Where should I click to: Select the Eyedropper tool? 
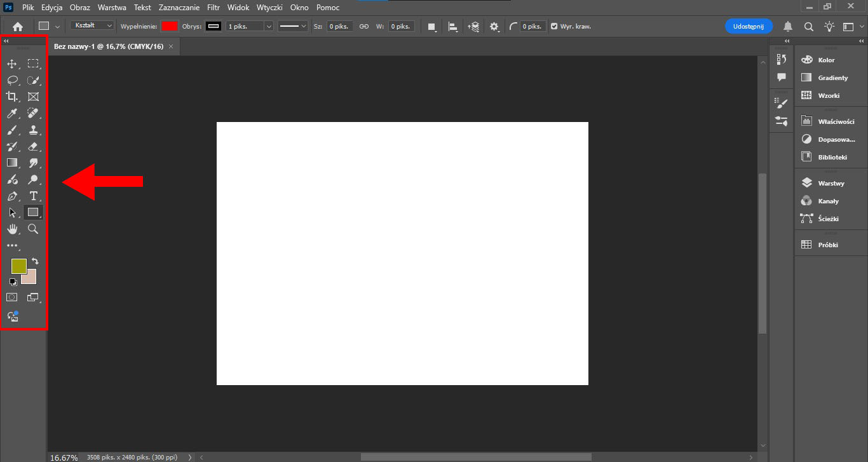coord(12,113)
